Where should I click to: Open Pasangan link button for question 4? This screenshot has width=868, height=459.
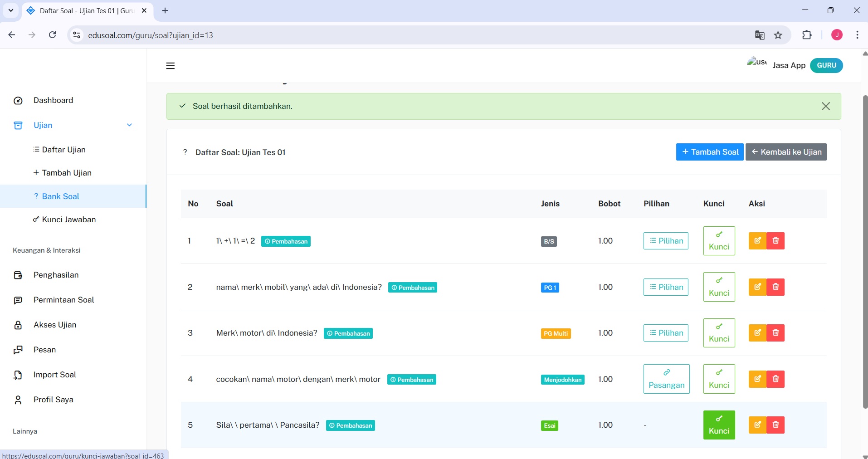click(666, 379)
